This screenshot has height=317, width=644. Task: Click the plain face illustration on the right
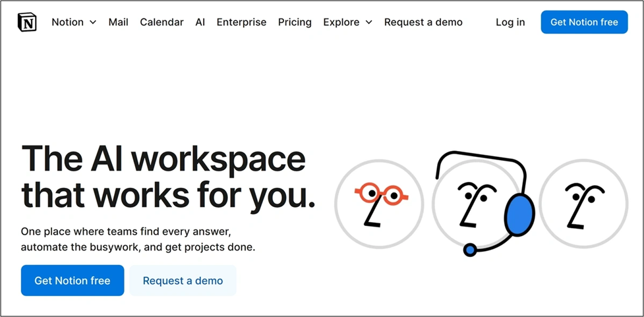pos(583,204)
